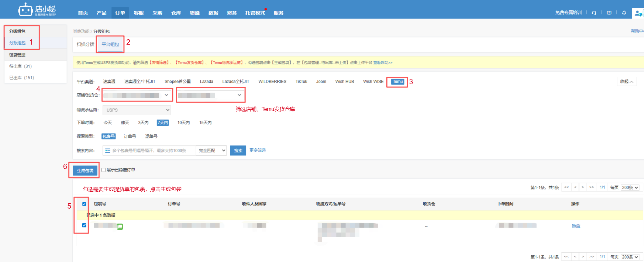Image resolution: width=644 pixels, height=262 pixels.
Task: Select Shopee首公里 channel
Action: [x=178, y=81]
